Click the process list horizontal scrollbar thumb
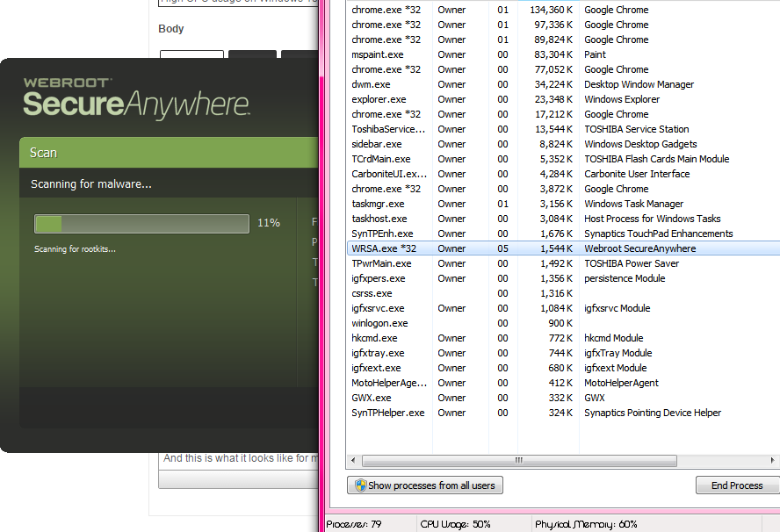Viewport: 780px width, 532px height. pos(519,460)
